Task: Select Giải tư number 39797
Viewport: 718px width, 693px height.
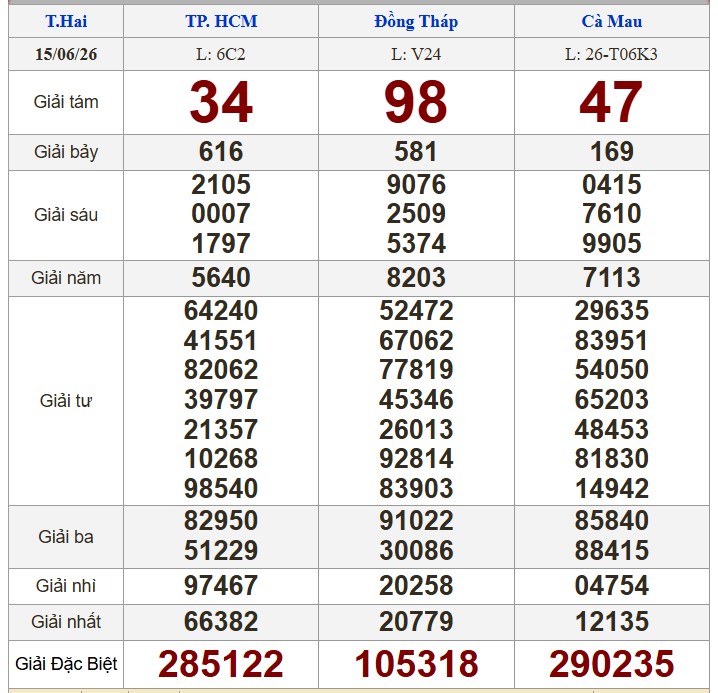Action: tap(221, 400)
